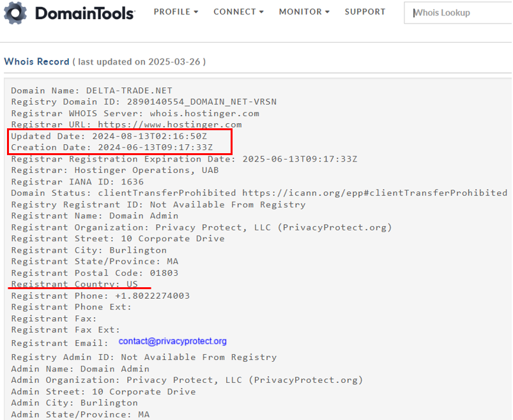Screen dimensions: 513x420
Task: Click the icann.org clientTransferProhibited URL
Action: (374, 193)
